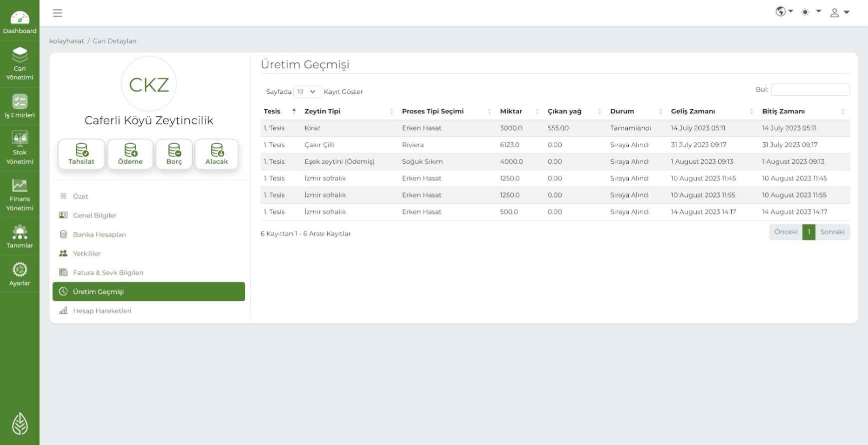Screen dimensions: 868x445
Task: Open the Yetkililer menu item
Action: pos(149,253)
